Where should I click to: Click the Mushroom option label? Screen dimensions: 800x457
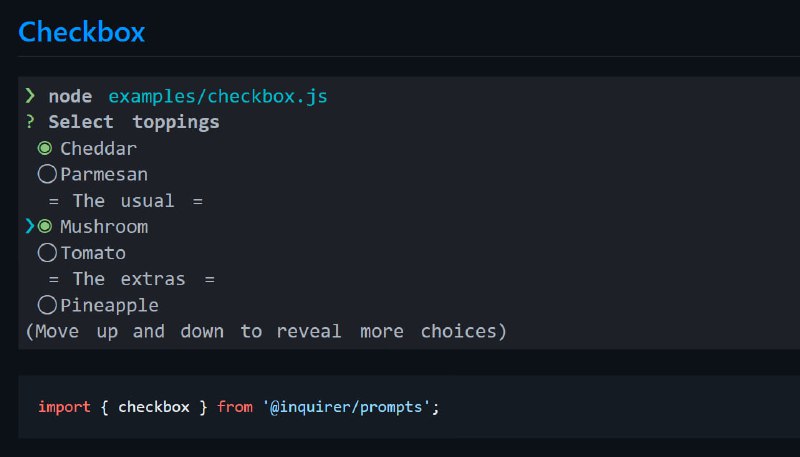(104, 226)
